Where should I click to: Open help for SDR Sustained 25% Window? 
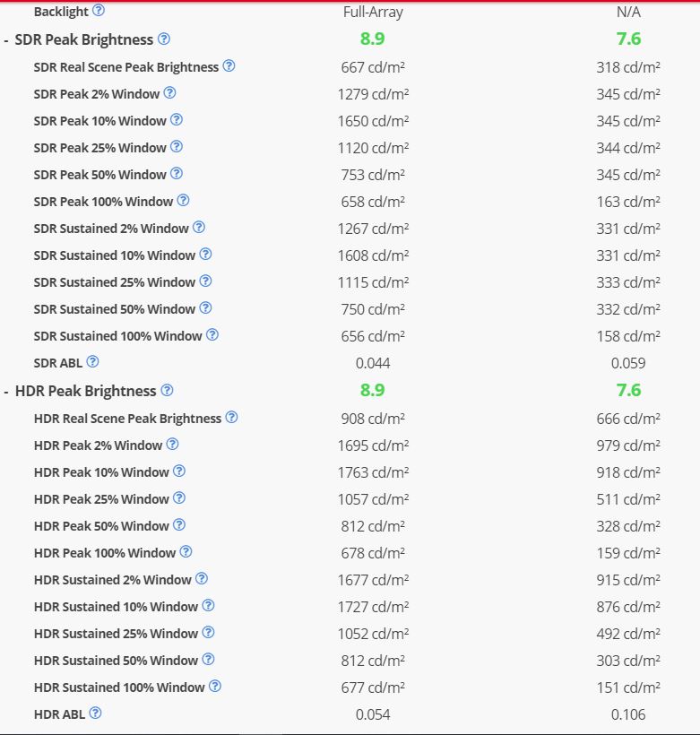[x=205, y=281]
